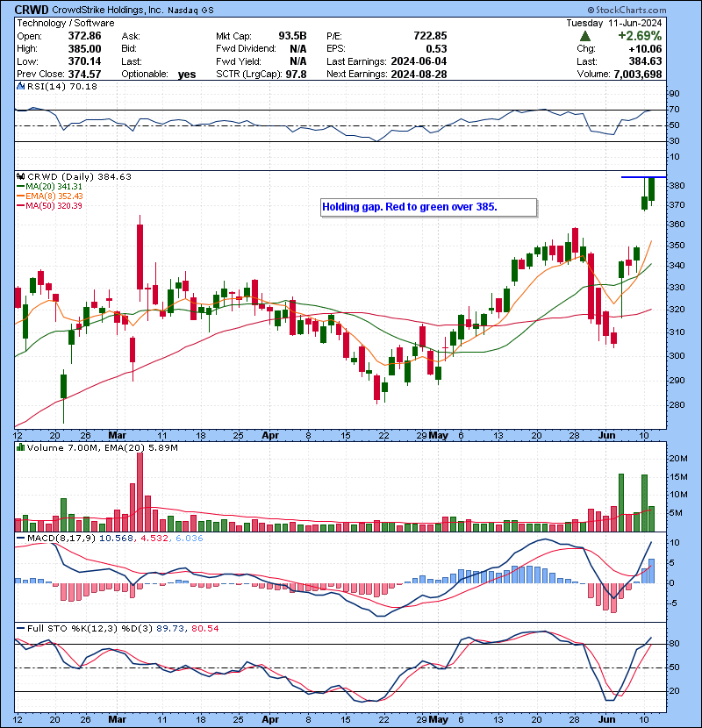Click the Nasdaq GS exchange label
702x728 pixels.
coord(190,11)
